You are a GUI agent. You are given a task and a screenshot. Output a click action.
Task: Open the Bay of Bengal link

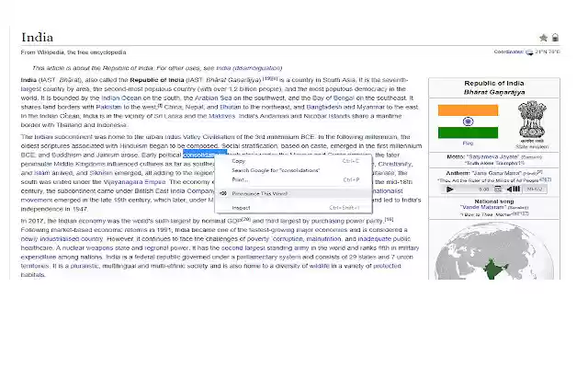click(333, 98)
